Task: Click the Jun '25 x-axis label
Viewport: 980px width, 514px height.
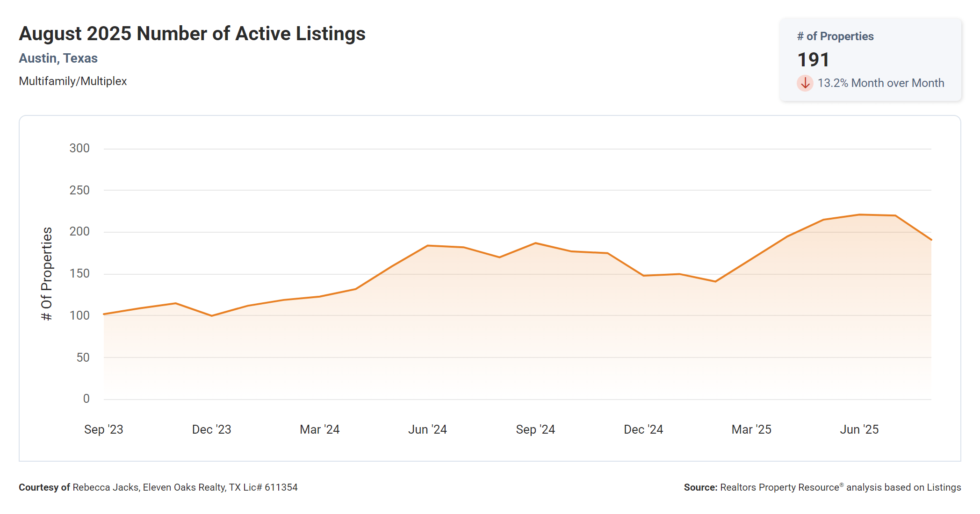Action: coord(859,429)
